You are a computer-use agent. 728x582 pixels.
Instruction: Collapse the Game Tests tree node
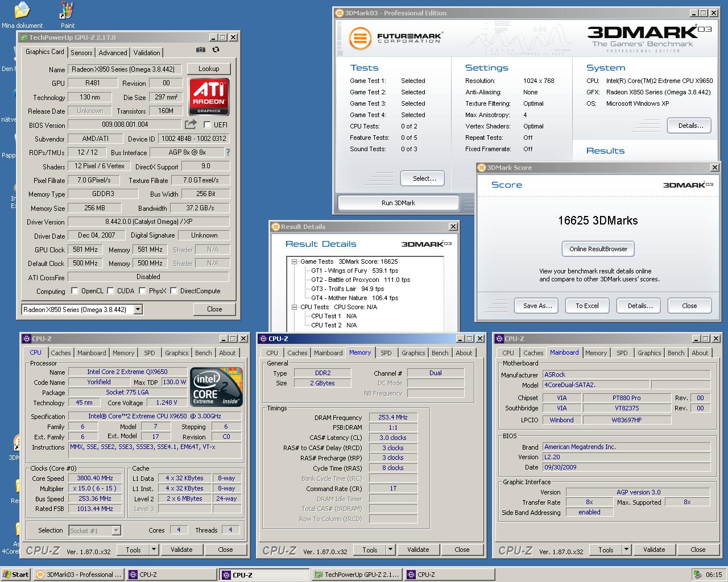(x=295, y=261)
